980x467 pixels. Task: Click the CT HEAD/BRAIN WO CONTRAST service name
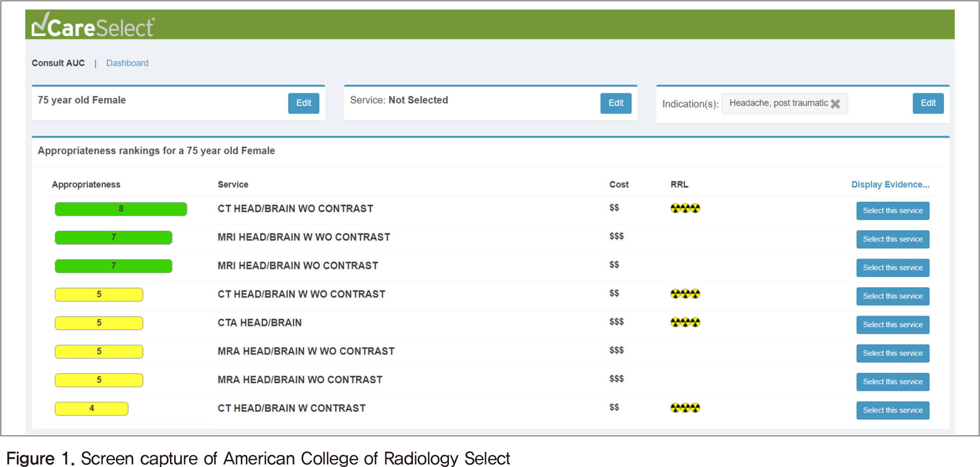[x=296, y=209]
